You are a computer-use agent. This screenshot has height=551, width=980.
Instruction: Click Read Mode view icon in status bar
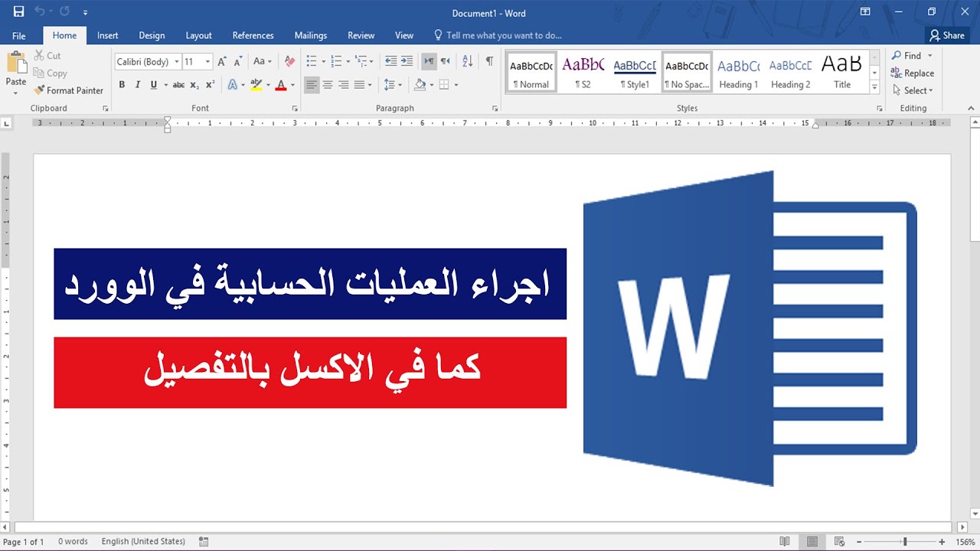[x=784, y=541]
